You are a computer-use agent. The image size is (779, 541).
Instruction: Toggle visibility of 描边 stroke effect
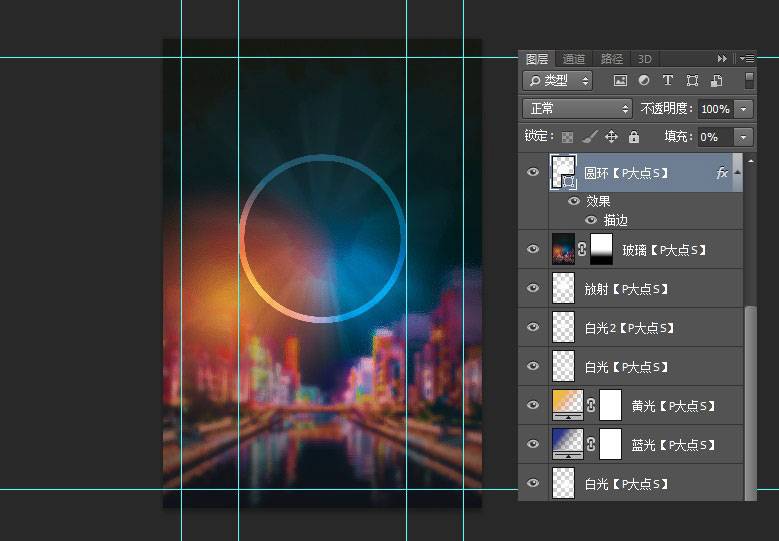click(591, 219)
